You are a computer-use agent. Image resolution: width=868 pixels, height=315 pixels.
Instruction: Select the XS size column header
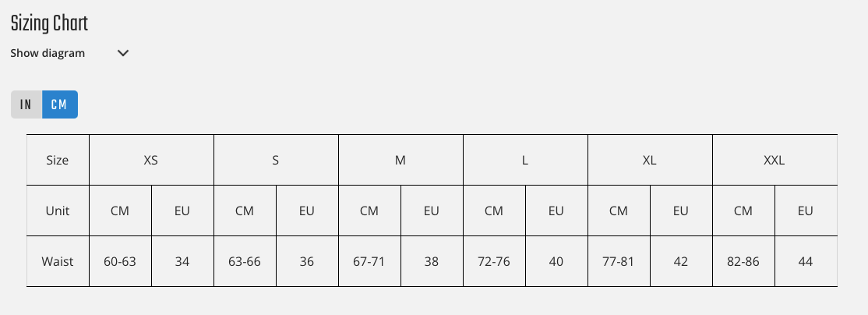click(151, 160)
